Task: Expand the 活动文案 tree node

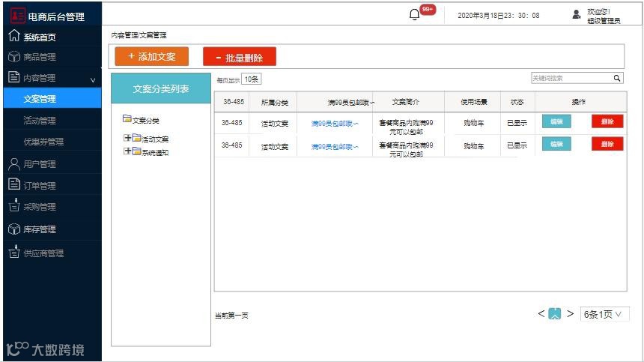Action: point(127,138)
